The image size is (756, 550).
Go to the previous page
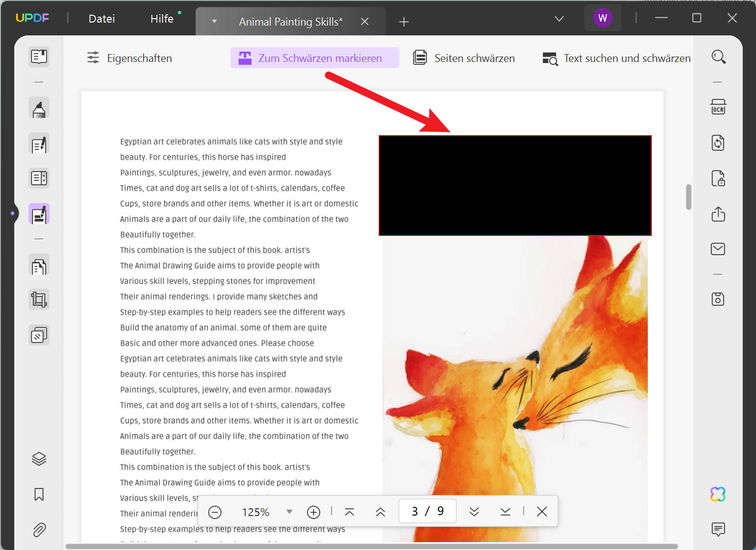click(380, 512)
